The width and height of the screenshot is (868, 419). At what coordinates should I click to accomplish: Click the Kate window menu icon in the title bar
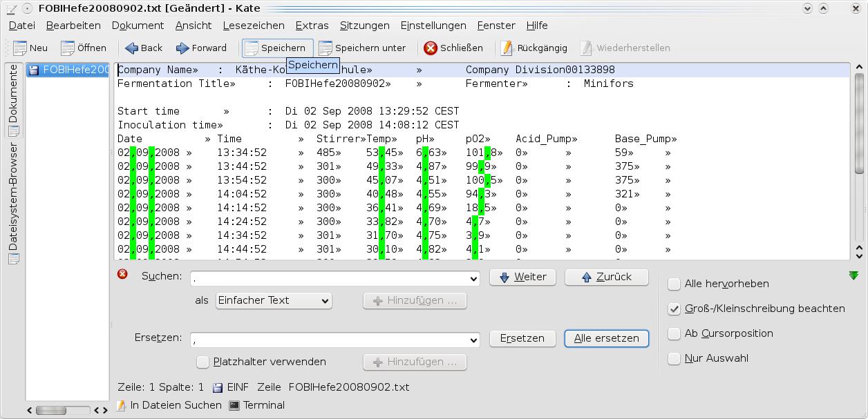pos(10,8)
